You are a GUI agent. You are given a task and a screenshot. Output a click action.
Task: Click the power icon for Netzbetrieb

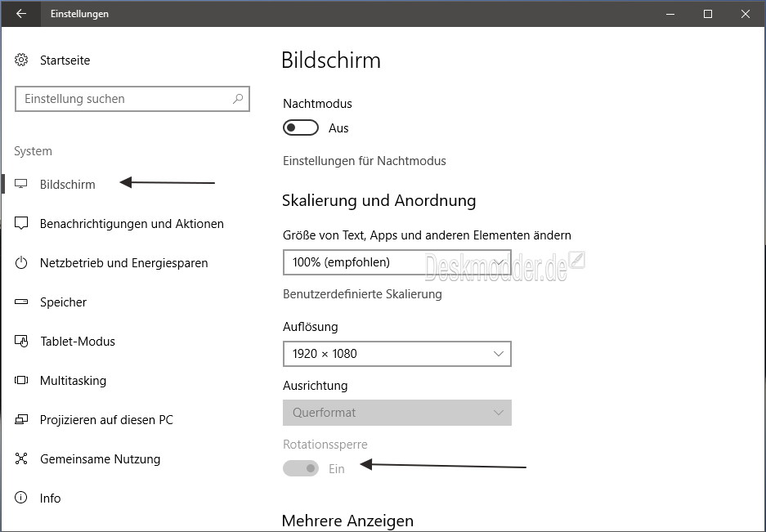(x=21, y=263)
